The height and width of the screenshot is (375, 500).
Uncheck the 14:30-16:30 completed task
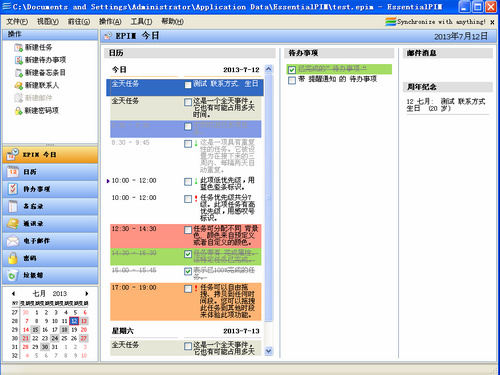(x=188, y=254)
